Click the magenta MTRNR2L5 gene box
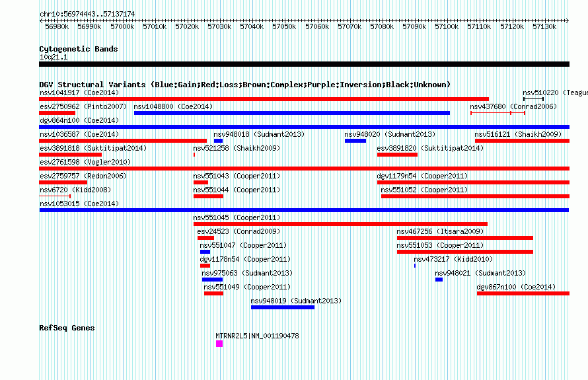588x380 pixels. pos(219,344)
